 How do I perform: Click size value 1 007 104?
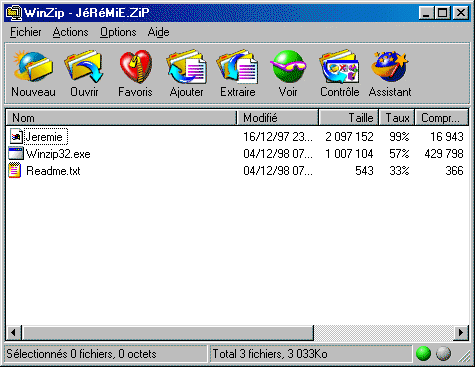[349, 154]
